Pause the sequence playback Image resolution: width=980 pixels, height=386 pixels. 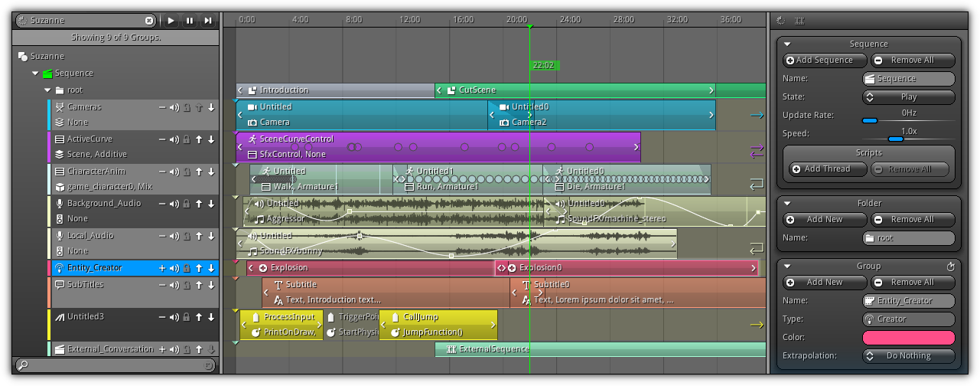[x=189, y=21]
